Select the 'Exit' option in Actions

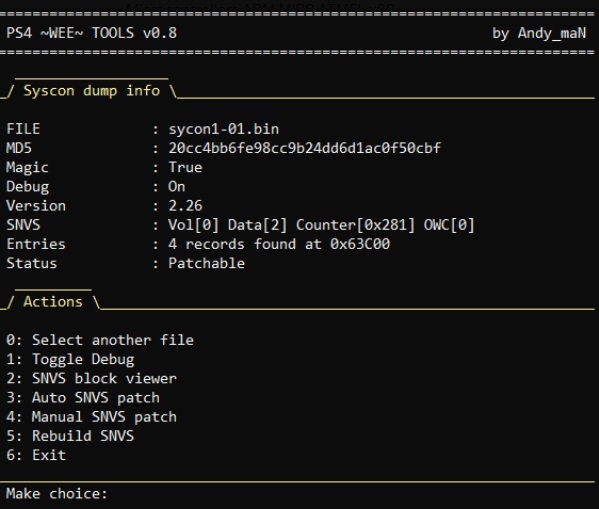coord(36,455)
